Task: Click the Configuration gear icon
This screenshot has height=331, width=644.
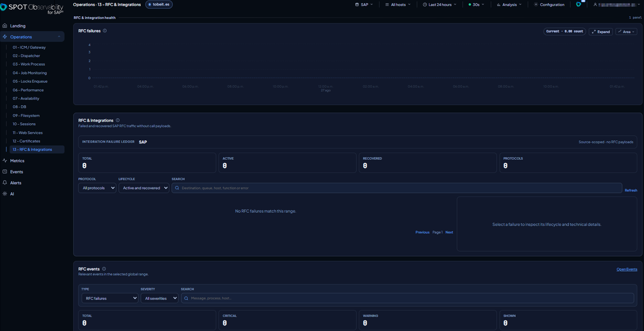Action: point(536,5)
